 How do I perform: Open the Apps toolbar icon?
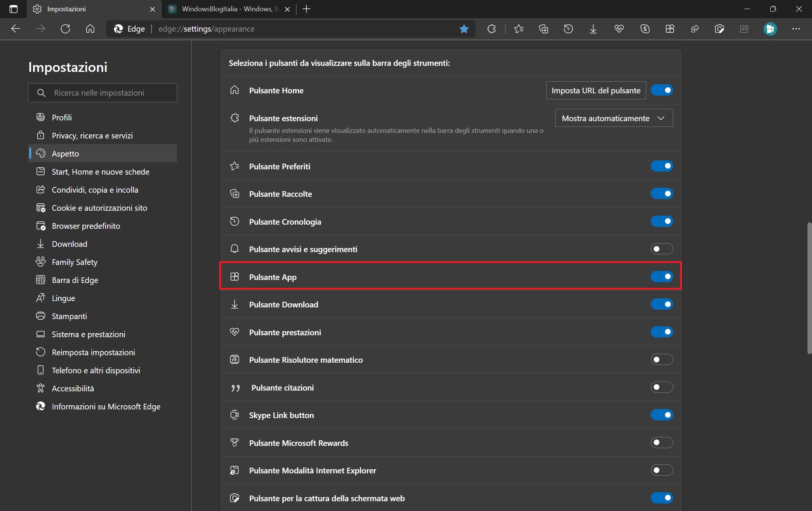pyautogui.click(x=670, y=29)
